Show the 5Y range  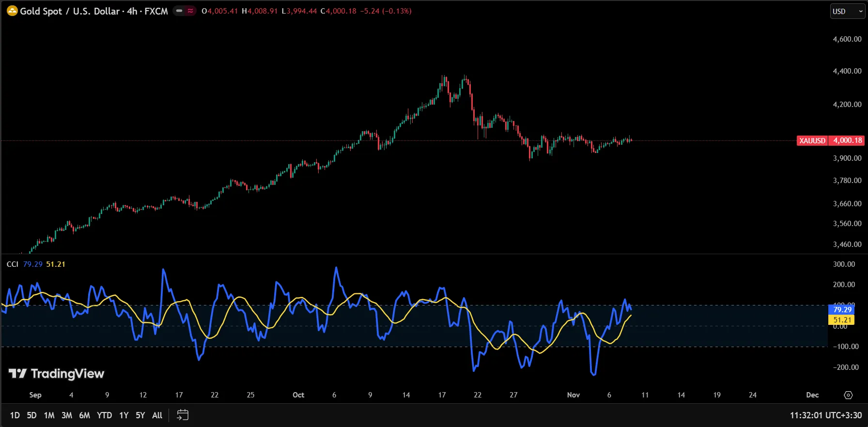pos(140,415)
